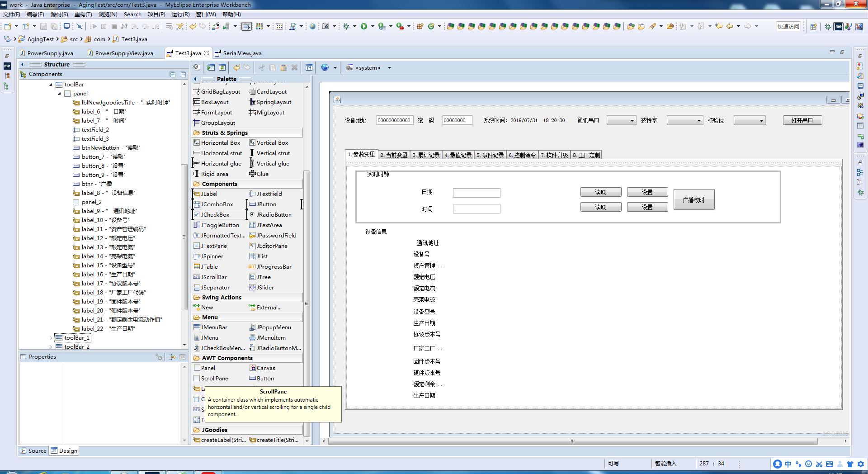Select the 5.事件记录 tab in the design canvas
868x474 pixels.
pos(490,155)
